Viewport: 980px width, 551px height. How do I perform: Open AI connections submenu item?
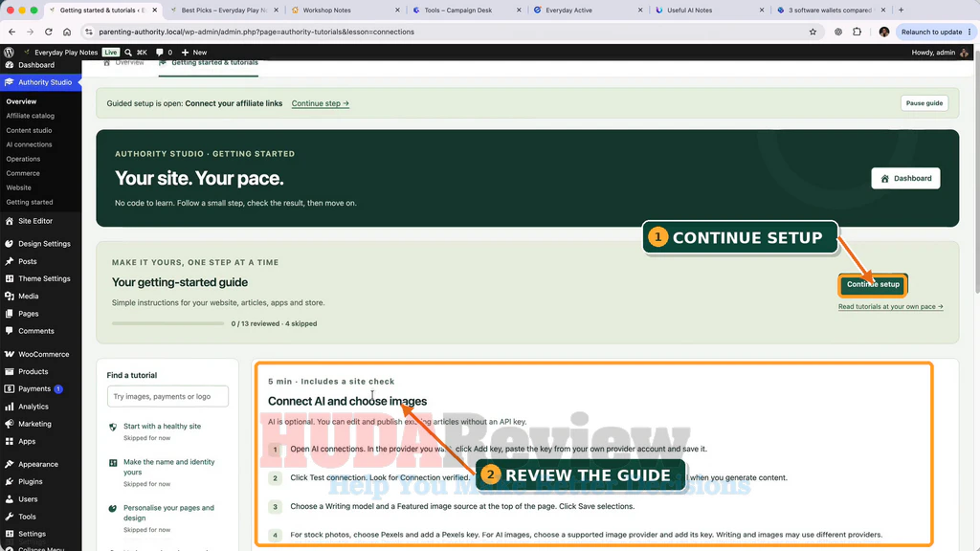point(29,144)
